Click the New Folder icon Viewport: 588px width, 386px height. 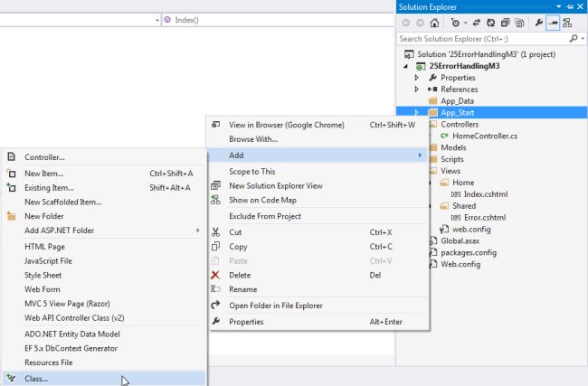point(11,216)
